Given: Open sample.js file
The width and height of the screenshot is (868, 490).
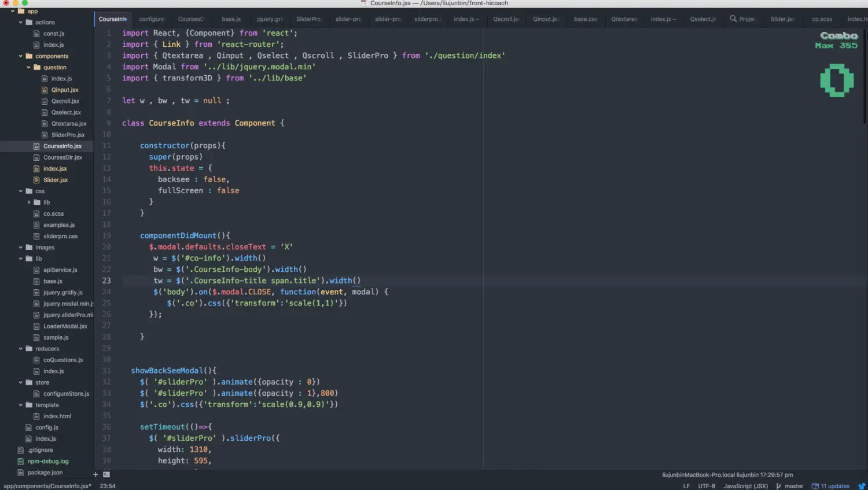Looking at the screenshot, I should tap(56, 337).
